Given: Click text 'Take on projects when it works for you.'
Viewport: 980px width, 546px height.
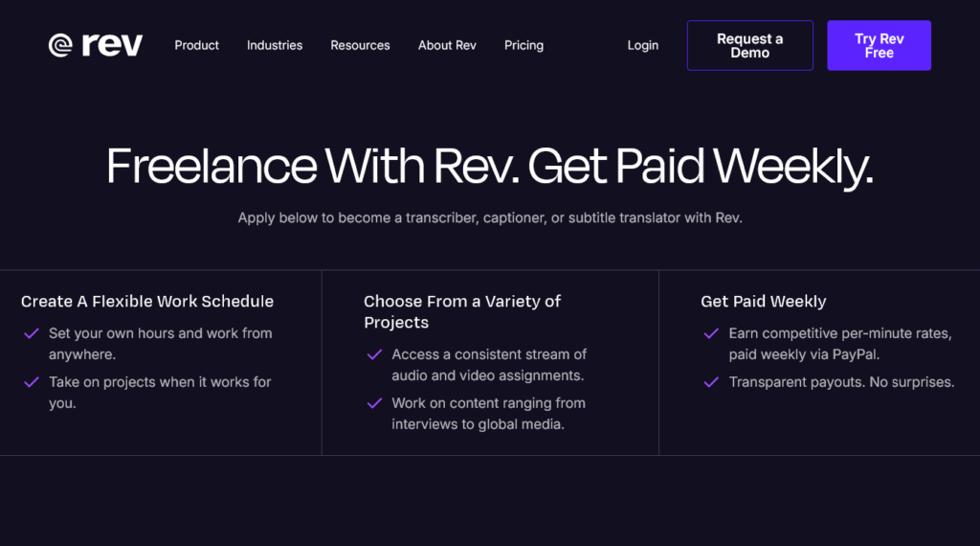Looking at the screenshot, I should [x=160, y=392].
